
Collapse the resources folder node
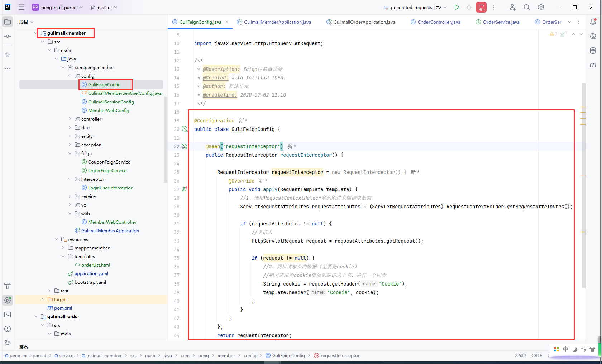[x=56, y=239]
